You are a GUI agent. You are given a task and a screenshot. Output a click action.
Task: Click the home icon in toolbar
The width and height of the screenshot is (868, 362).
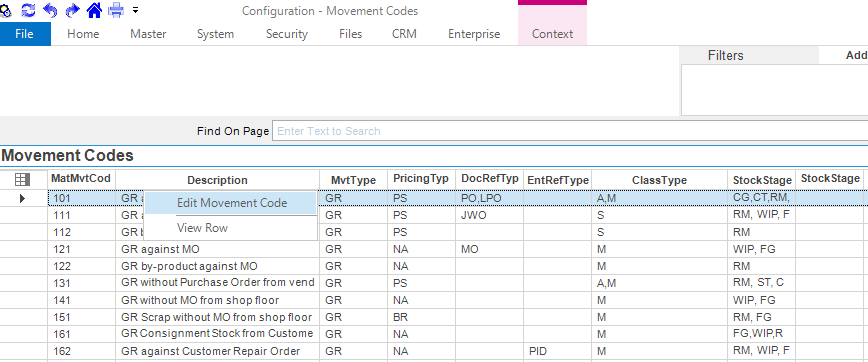pos(94,10)
